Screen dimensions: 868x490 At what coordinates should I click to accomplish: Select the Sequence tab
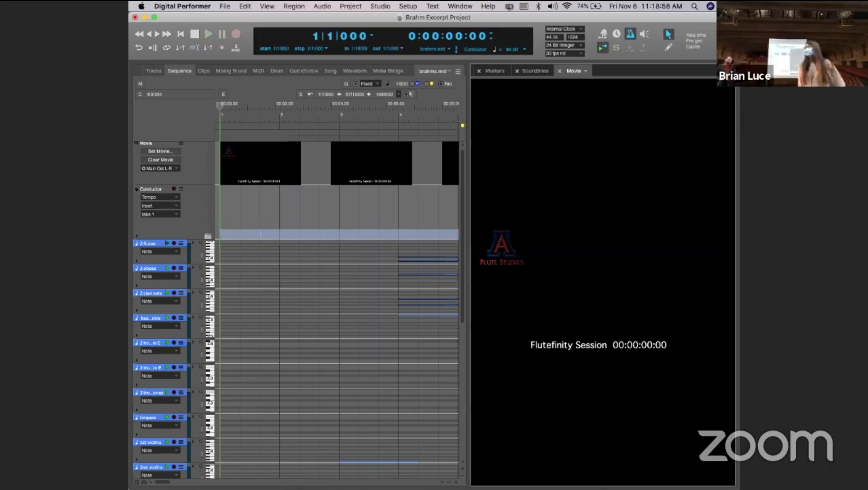pos(179,70)
